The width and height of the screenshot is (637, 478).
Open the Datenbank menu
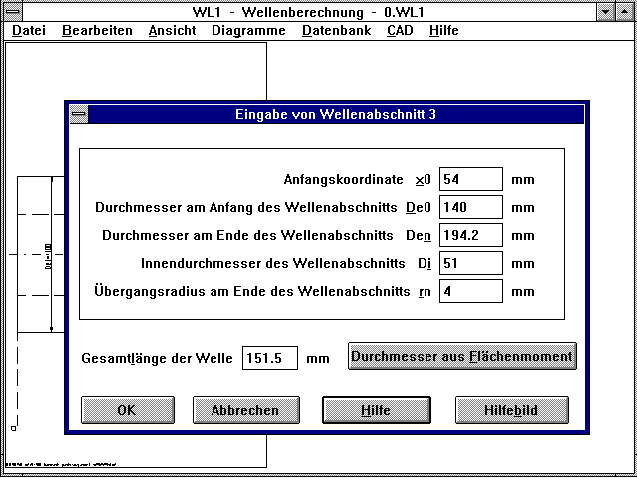[x=336, y=30]
